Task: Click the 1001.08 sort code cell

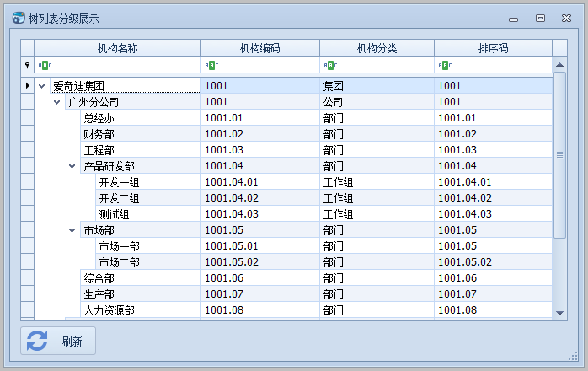Action: pos(493,310)
